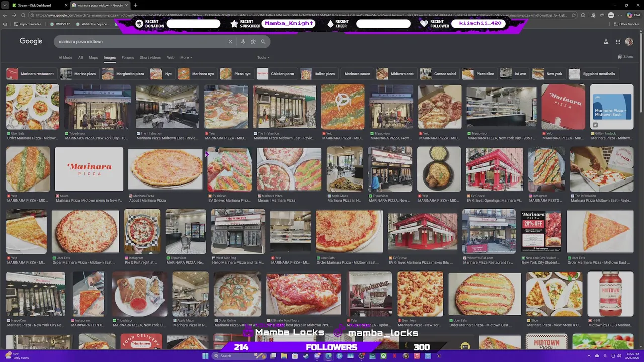Open the Midtown marinara sauce jar image
Image resolution: width=644 pixels, height=362 pixels.
[x=610, y=294]
